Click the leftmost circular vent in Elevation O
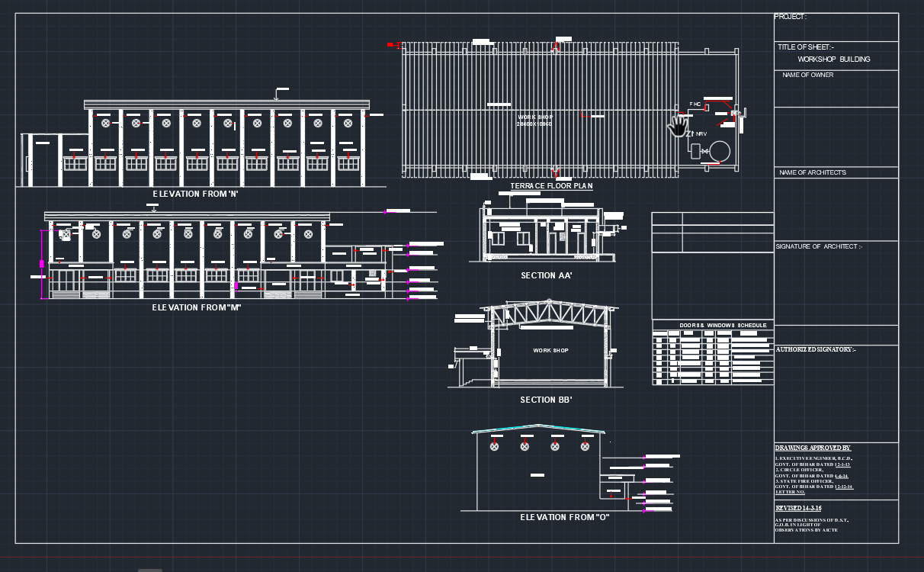 tap(494, 446)
